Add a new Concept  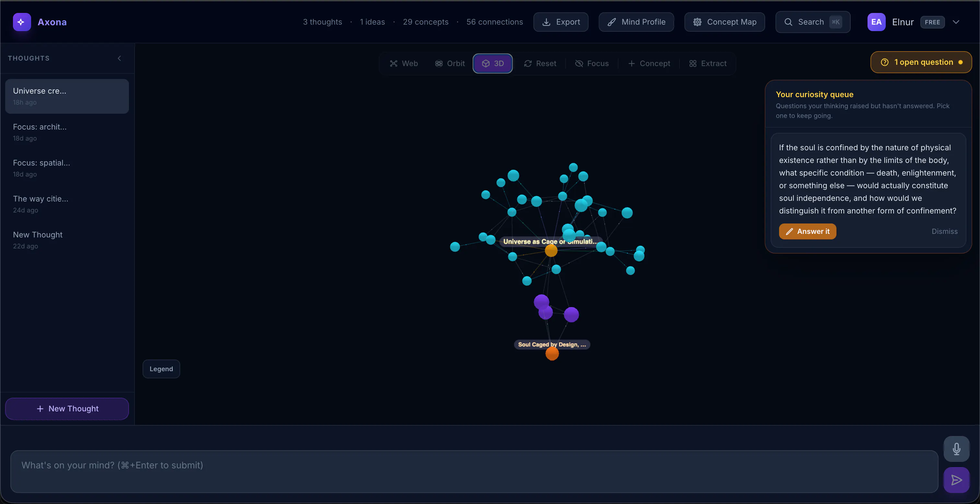coord(649,63)
